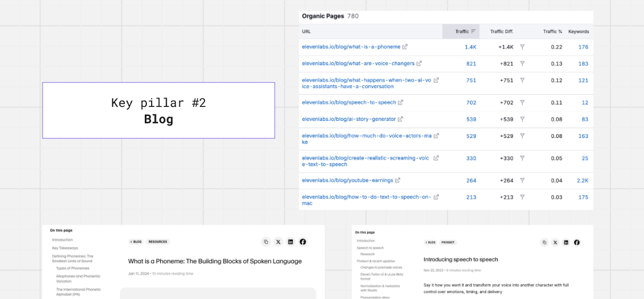Click the PRODUCT tag on speech article
The image size is (644, 299).
tap(448, 242)
